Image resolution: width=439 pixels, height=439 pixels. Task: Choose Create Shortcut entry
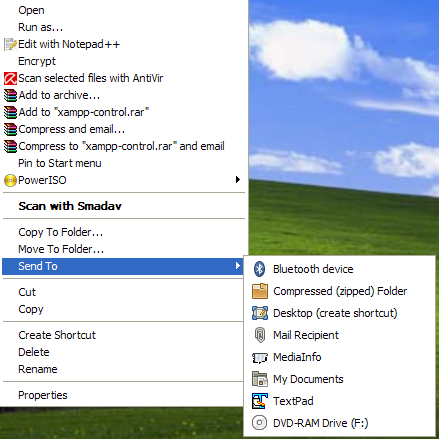123,335
